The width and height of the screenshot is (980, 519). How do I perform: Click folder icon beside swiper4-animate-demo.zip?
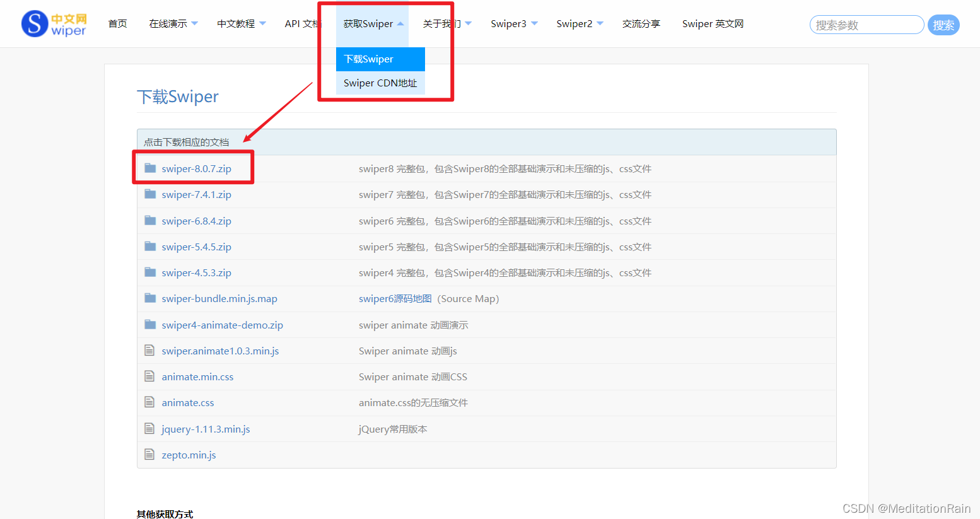click(x=150, y=325)
